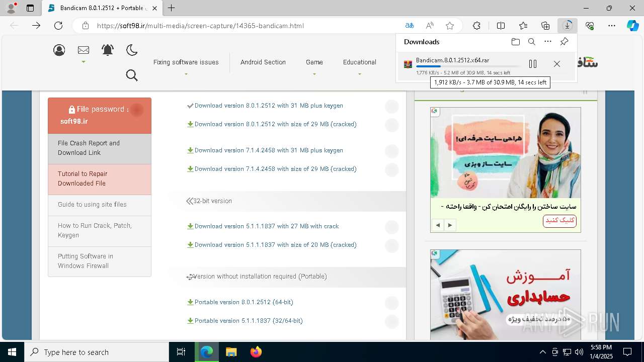Download version 7.1.4.2458 29 MB cracked
Image resolution: width=644 pixels, height=362 pixels.
[275, 169]
